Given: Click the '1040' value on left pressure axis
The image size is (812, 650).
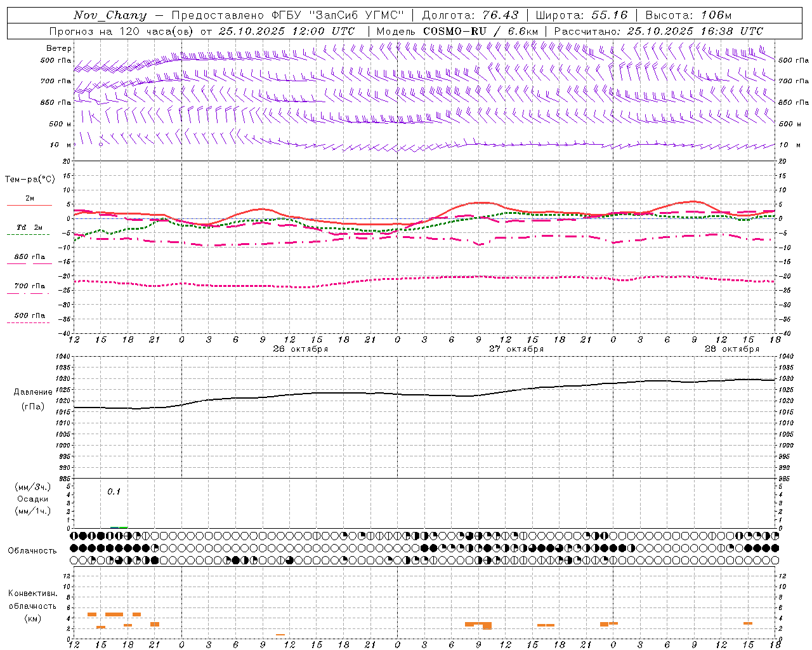Looking at the screenshot, I should click(63, 357).
